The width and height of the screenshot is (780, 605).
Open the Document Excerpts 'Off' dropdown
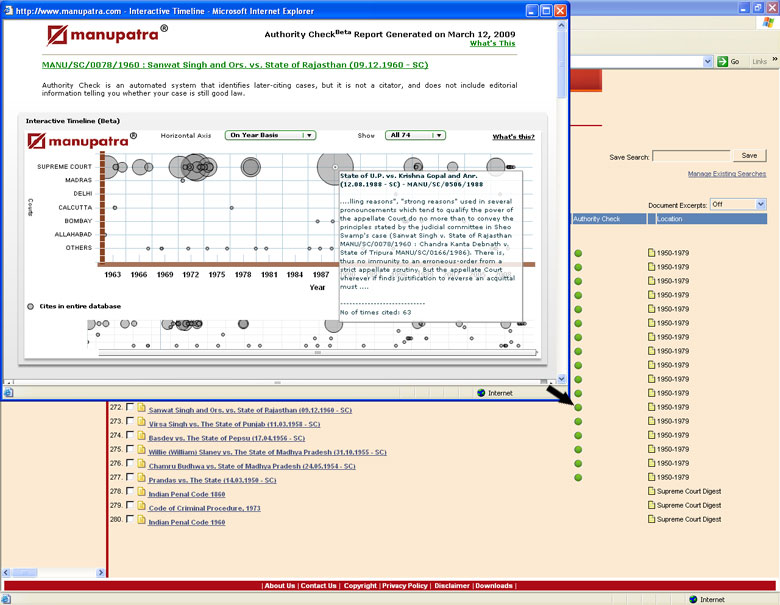(738, 204)
